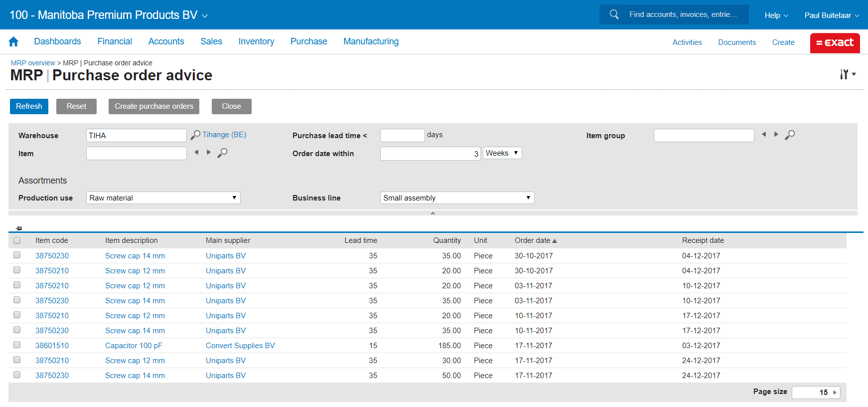Viewport: 868px width, 407px height.
Task: Open the Manufacturing menu
Action: pos(371,42)
